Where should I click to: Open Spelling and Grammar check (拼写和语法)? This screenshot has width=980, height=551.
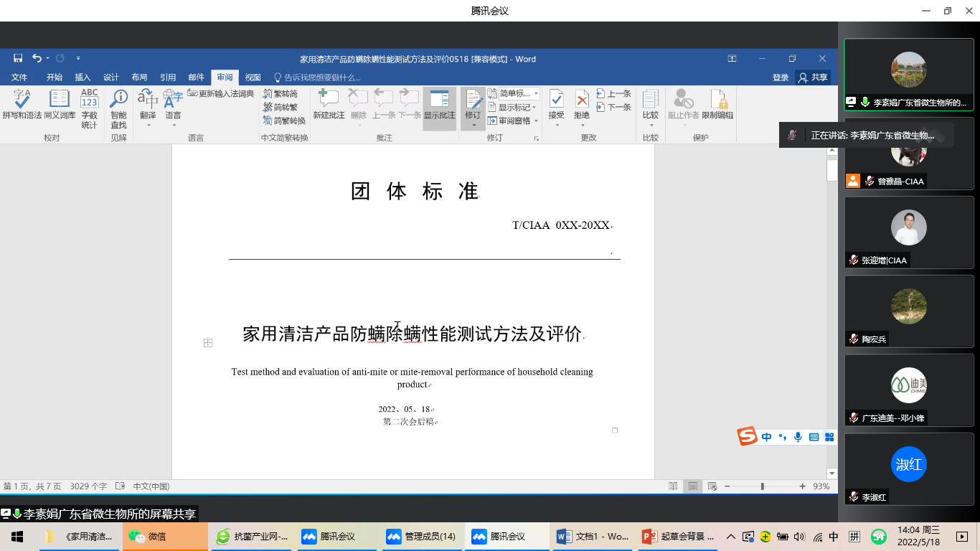[22, 105]
